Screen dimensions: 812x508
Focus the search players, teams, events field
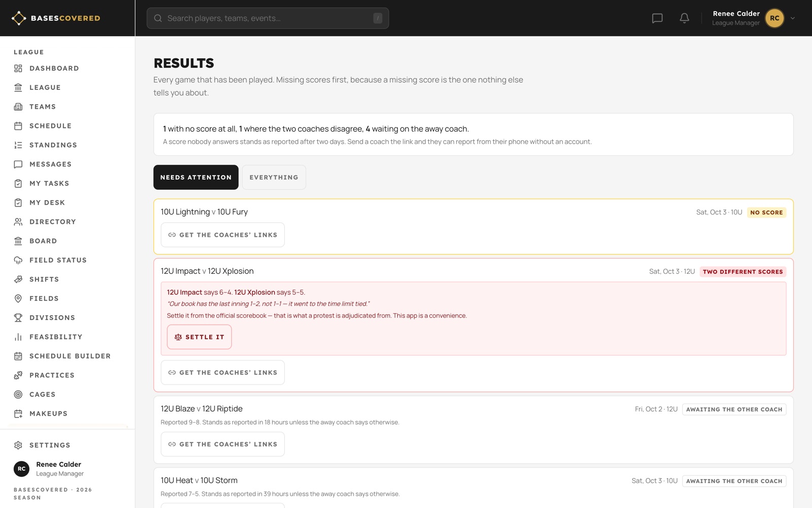tap(268, 18)
